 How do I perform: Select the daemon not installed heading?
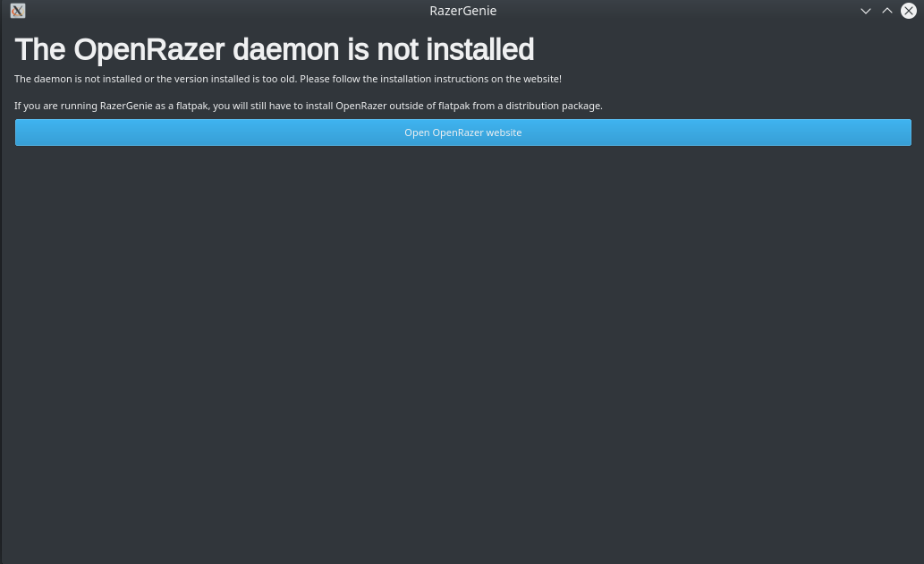274,49
